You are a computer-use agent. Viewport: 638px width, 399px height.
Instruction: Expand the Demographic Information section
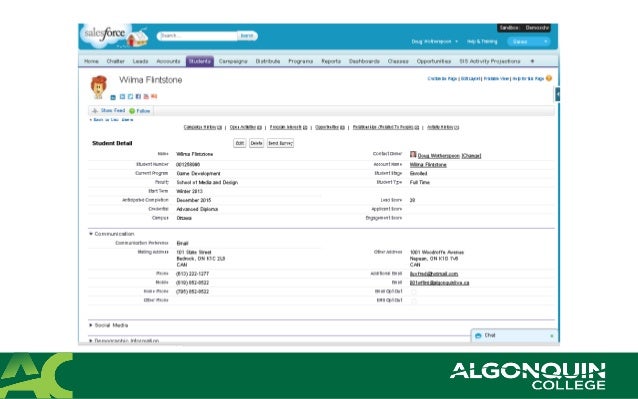tap(91, 341)
